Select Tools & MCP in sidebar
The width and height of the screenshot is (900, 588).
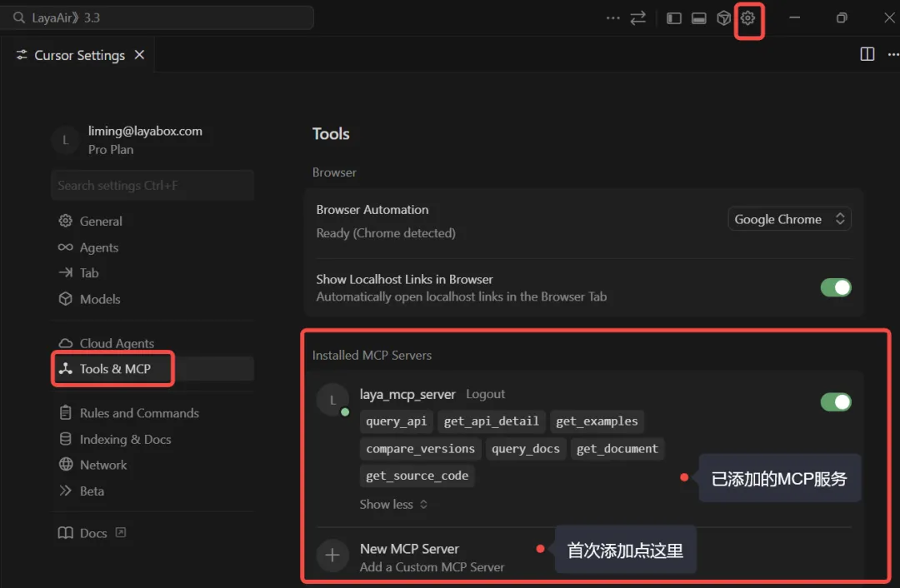[115, 369]
